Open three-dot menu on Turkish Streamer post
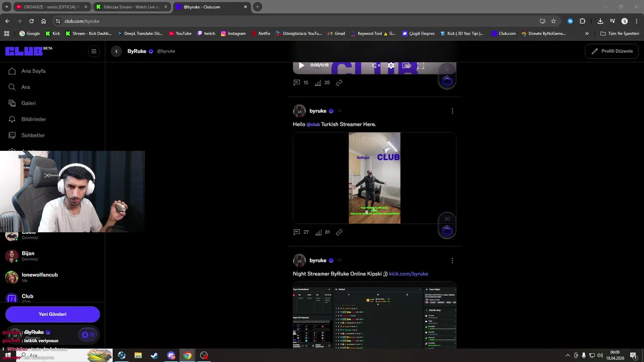The height and width of the screenshot is (362, 644). click(452, 111)
